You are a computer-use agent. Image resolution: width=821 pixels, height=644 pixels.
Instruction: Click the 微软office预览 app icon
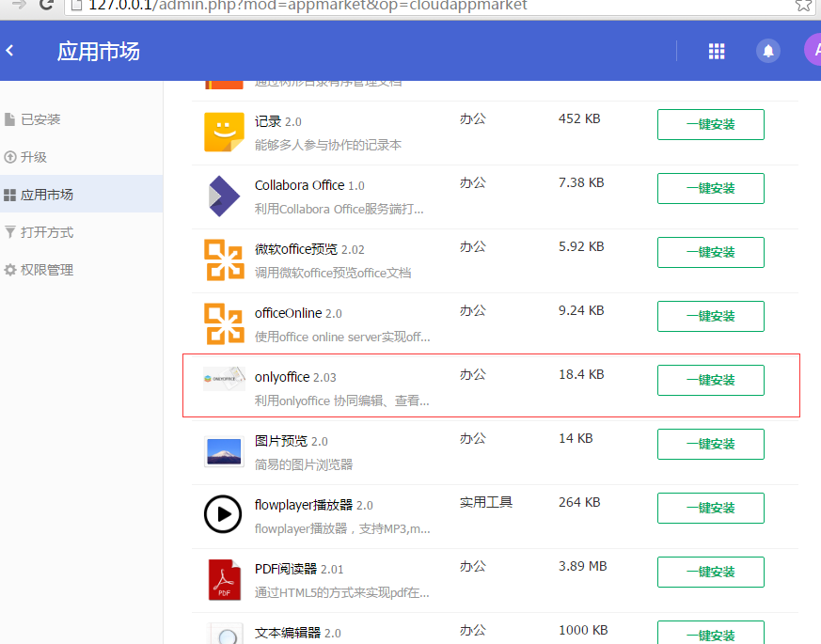[x=224, y=259]
